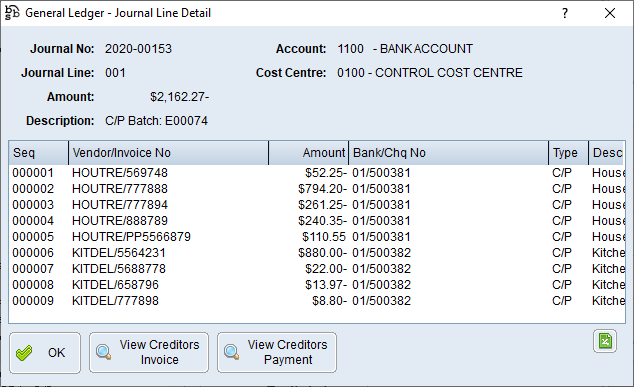Click magnifier icon on View Creditors Payment
Image resolution: width=634 pixels, height=387 pixels.
point(232,352)
